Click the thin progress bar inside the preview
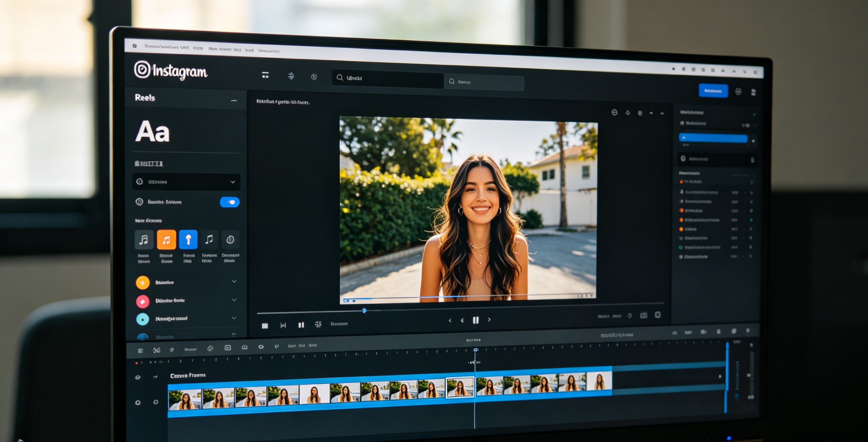Image resolution: width=868 pixels, height=442 pixels. [x=468, y=297]
